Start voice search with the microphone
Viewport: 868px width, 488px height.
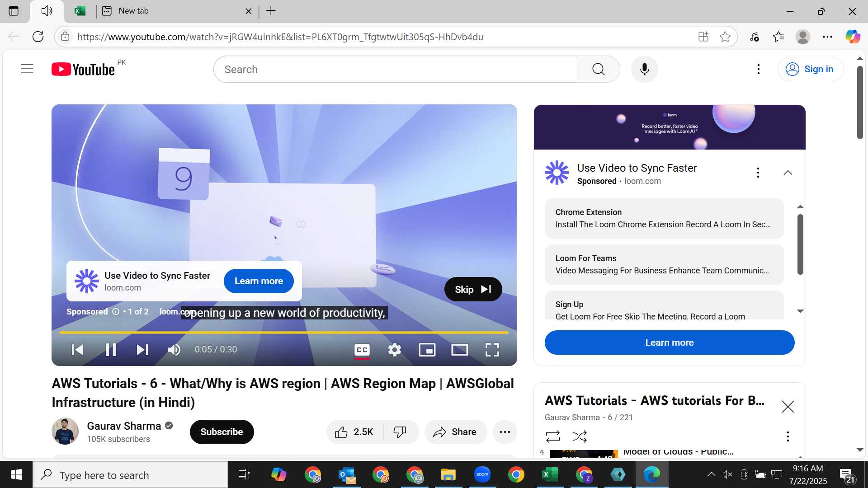[x=645, y=69]
